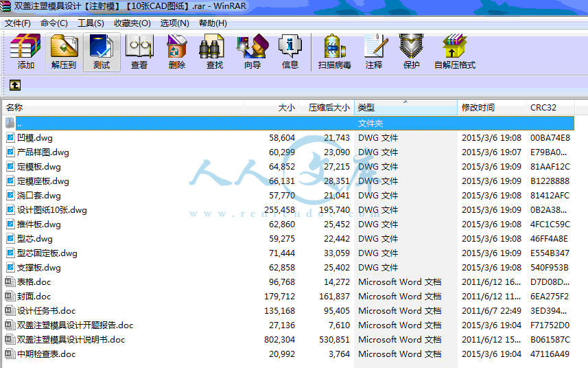588x368 pixels.
Task: Select the file 推件板.dwg
Action: [x=39, y=225]
